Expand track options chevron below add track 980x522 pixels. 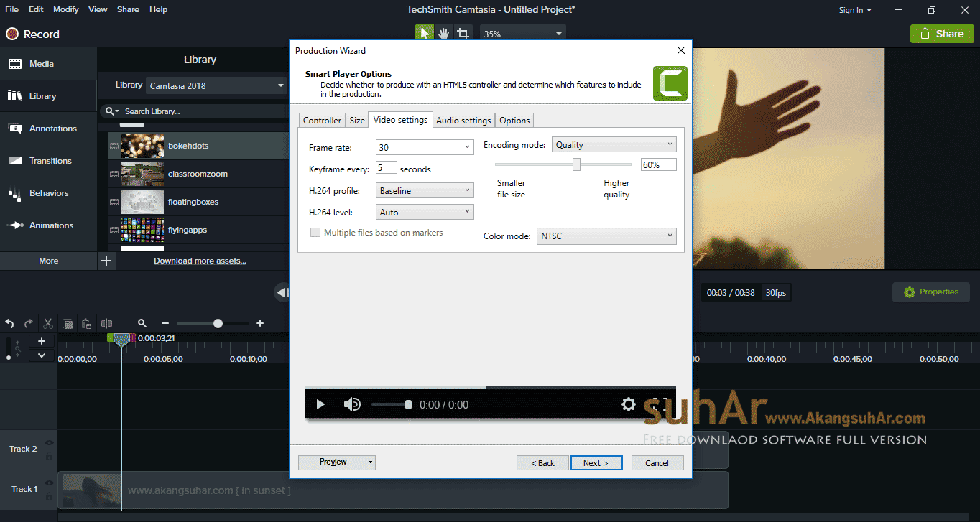(x=42, y=355)
